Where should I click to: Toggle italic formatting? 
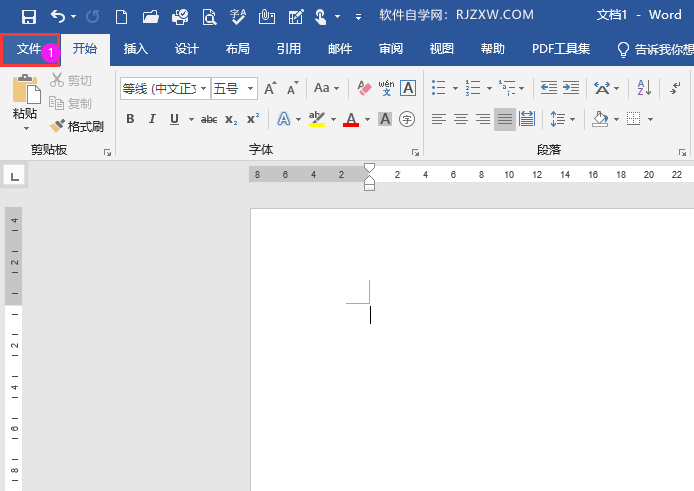click(152, 119)
